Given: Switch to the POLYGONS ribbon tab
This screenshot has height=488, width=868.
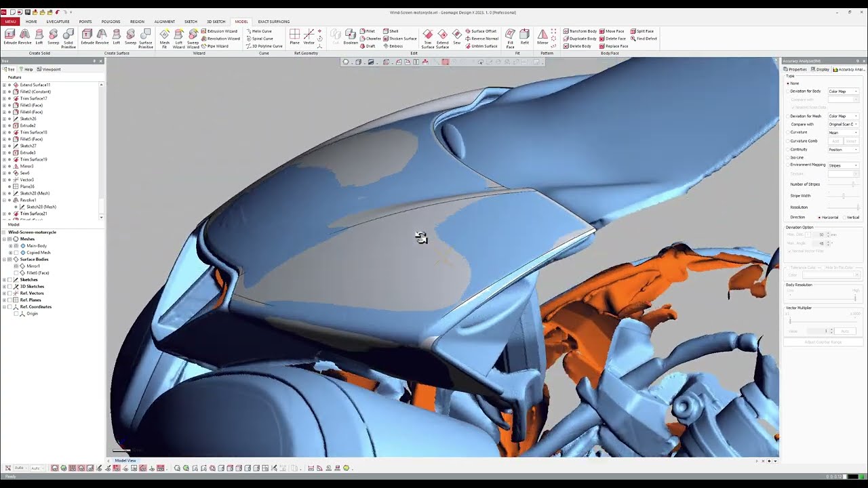Looking at the screenshot, I should (111, 22).
